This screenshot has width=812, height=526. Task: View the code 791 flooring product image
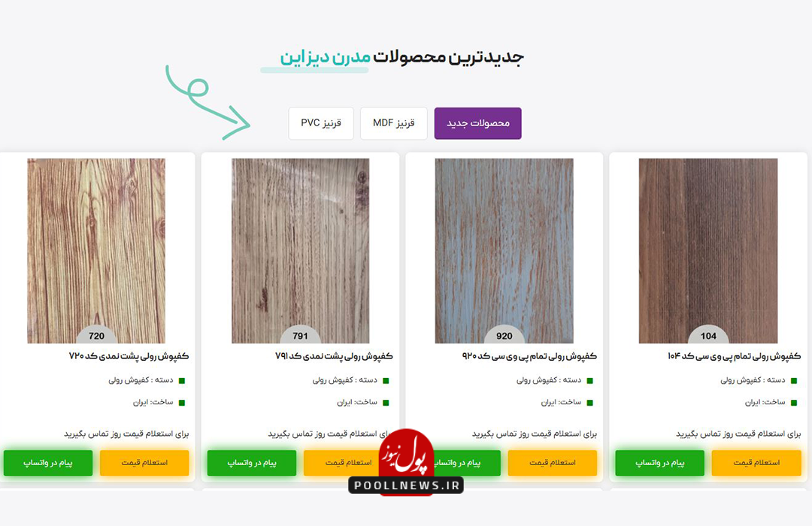coord(300,250)
